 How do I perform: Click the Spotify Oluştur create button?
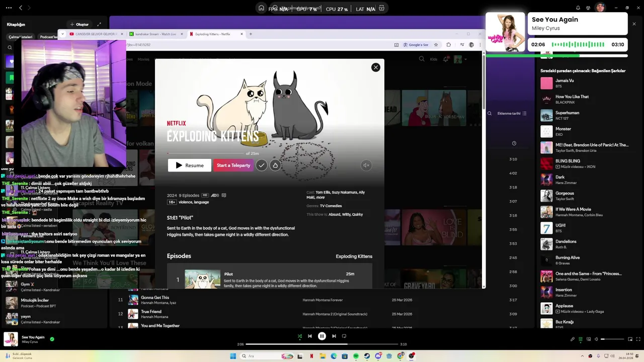tap(79, 24)
